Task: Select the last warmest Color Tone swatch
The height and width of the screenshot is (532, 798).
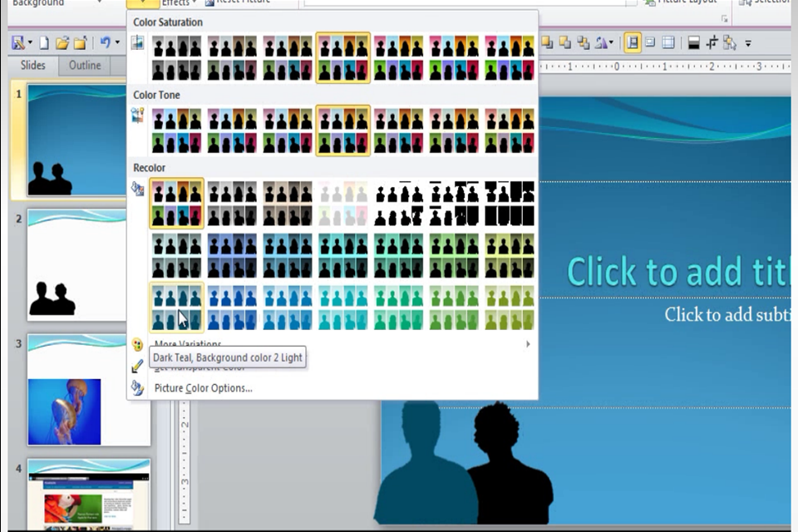Action: [510, 131]
